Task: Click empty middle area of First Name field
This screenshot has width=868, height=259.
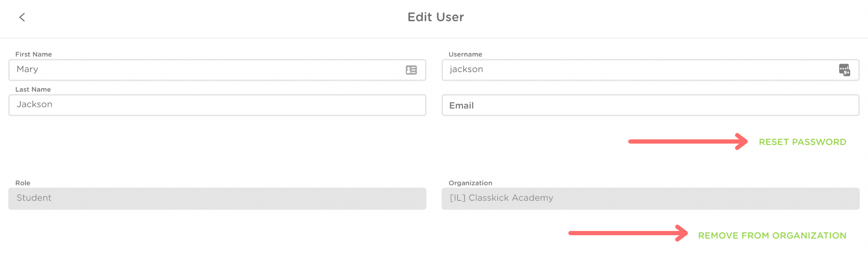Action: tap(212, 70)
